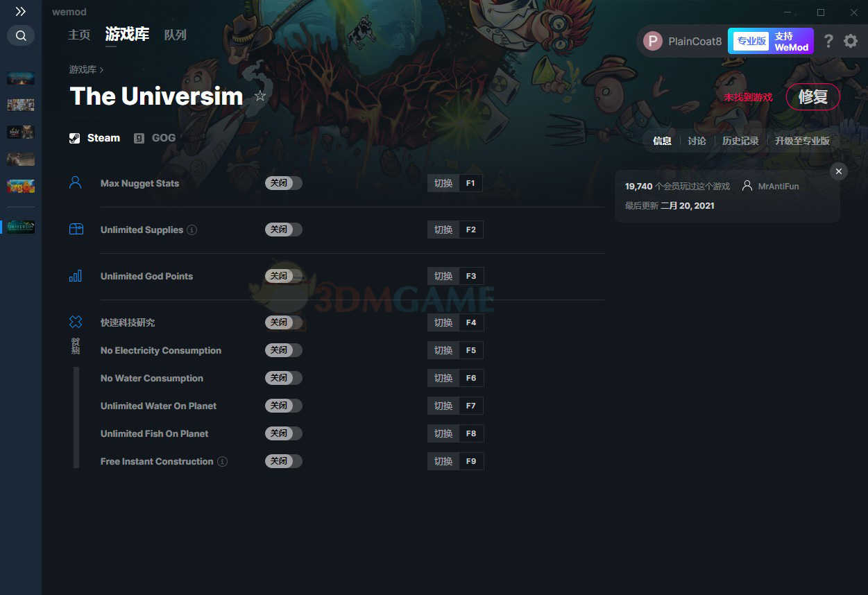Toggle No Water Consumption switch
868x595 pixels.
coord(284,378)
